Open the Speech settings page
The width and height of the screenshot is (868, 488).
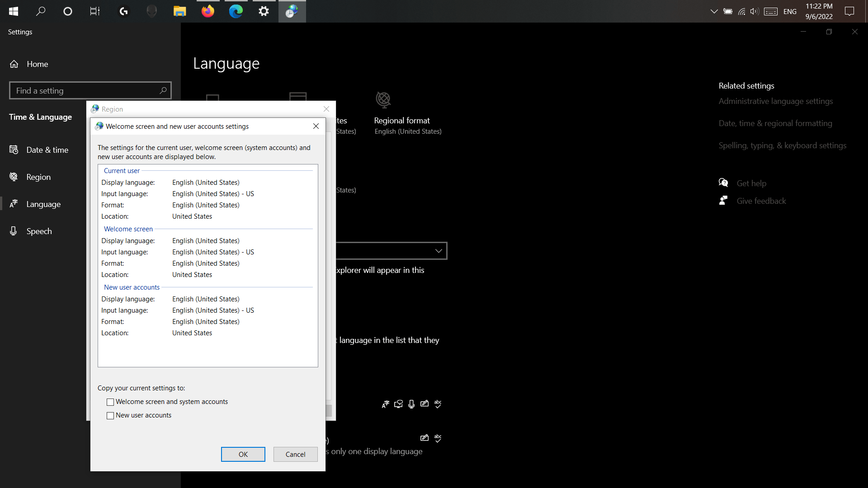click(39, 231)
